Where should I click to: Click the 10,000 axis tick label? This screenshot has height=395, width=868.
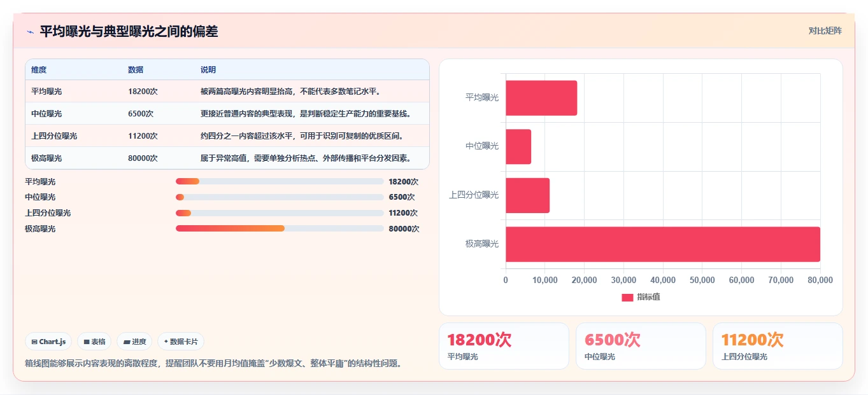[x=545, y=280]
